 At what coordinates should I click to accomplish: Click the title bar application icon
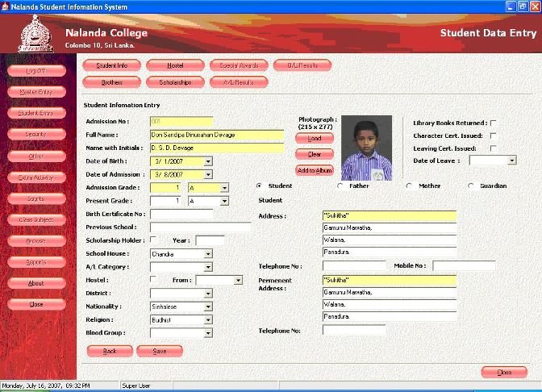pos(5,6)
